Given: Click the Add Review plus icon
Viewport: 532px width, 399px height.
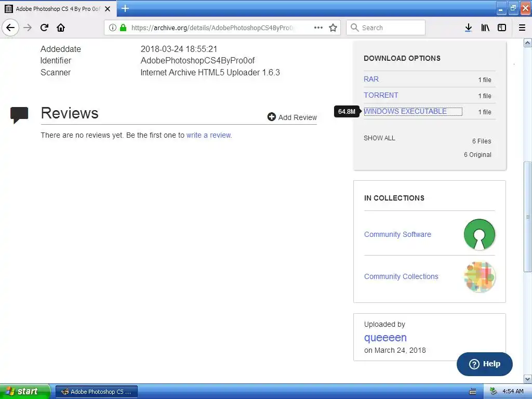Looking at the screenshot, I should click(x=271, y=117).
